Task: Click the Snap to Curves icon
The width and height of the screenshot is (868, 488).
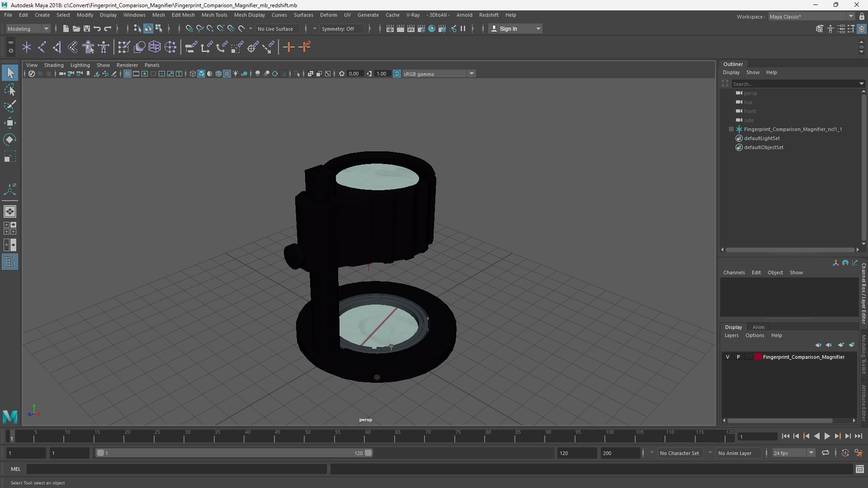Action: click(199, 28)
